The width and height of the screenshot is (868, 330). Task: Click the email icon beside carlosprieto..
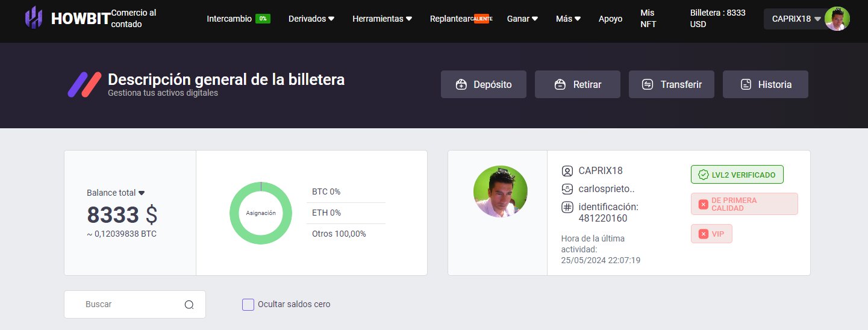pyautogui.click(x=567, y=189)
